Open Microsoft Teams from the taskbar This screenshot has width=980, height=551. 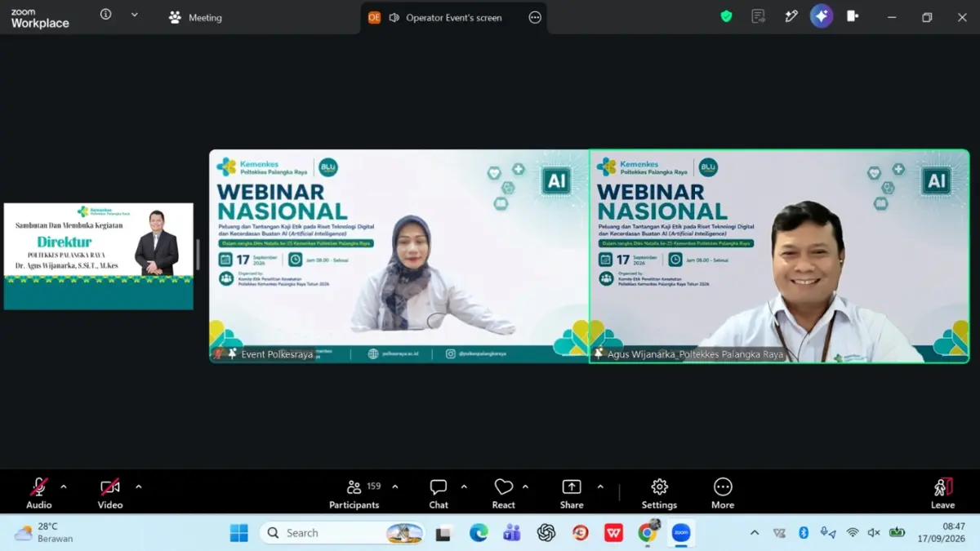[x=512, y=534]
